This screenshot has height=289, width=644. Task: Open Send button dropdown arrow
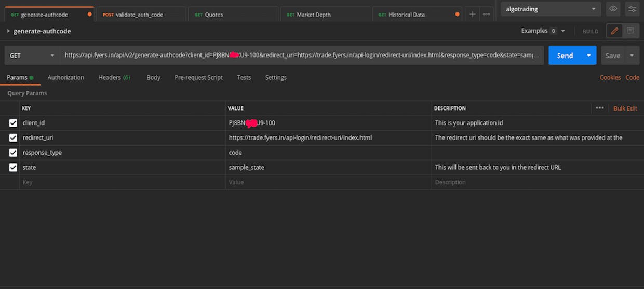[x=589, y=56]
